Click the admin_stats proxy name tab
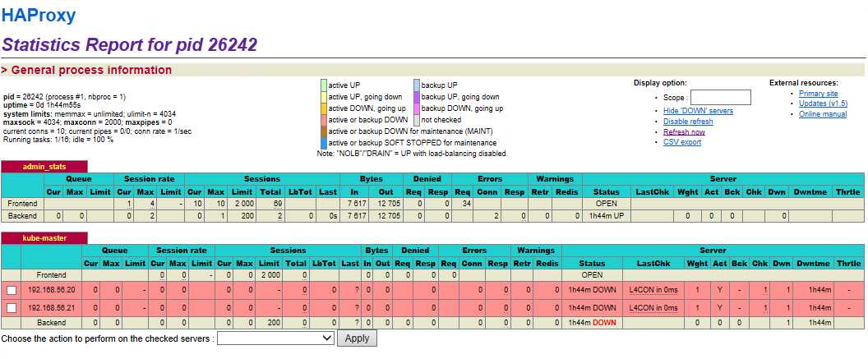 44,166
